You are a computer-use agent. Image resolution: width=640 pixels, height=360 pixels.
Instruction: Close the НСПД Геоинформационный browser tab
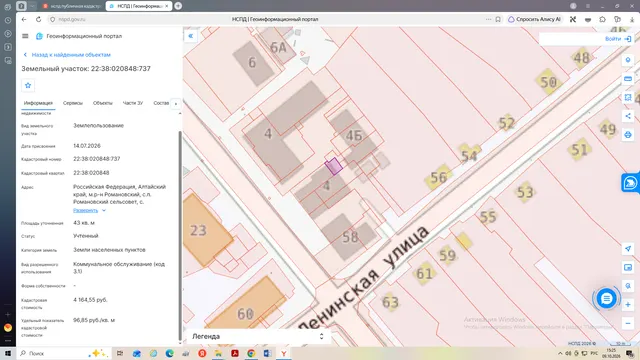[x=167, y=6]
